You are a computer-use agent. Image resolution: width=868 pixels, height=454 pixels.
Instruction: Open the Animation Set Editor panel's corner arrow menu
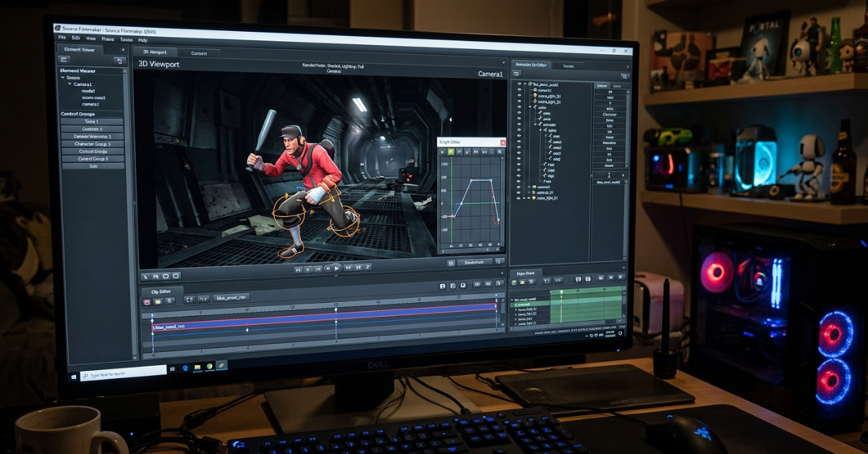click(628, 67)
